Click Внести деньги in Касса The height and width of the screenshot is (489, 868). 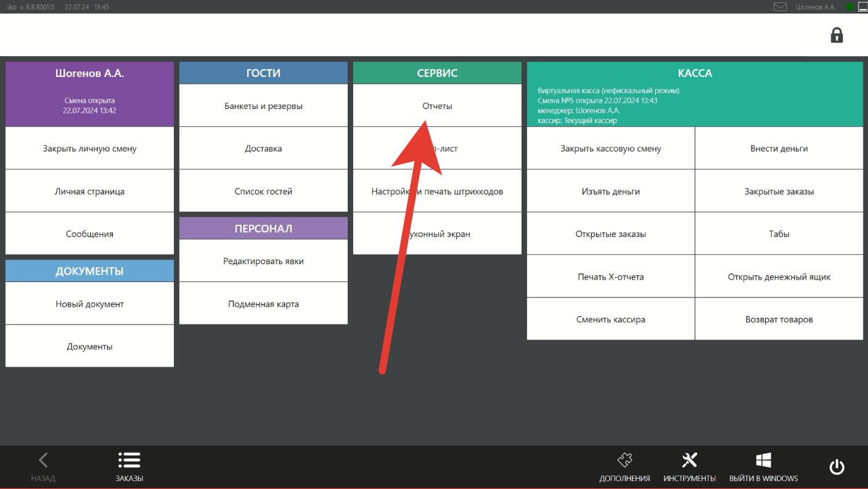(779, 148)
